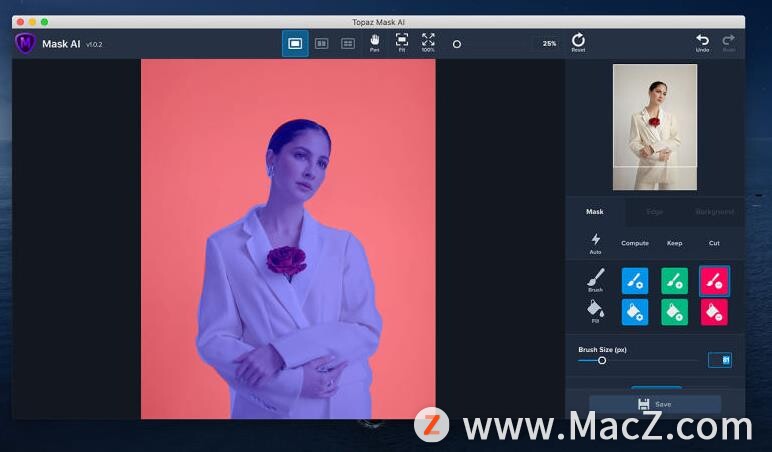Choose the green Keep fill bucket
Viewport: 772px width, 452px height.
[675, 312]
